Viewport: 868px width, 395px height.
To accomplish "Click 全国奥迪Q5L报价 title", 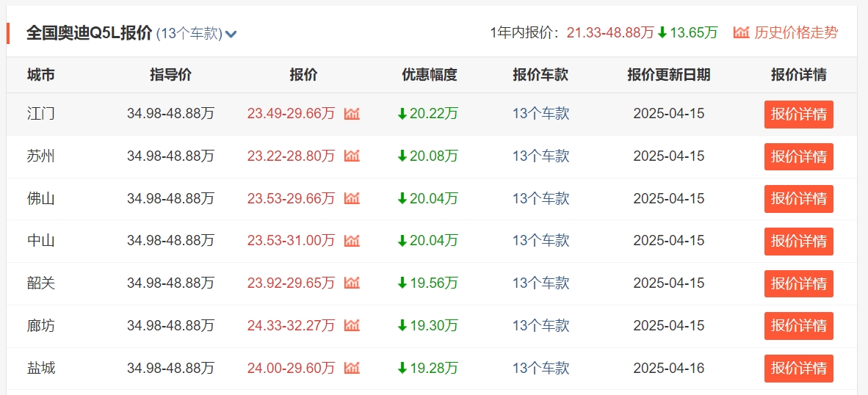I will [89, 33].
